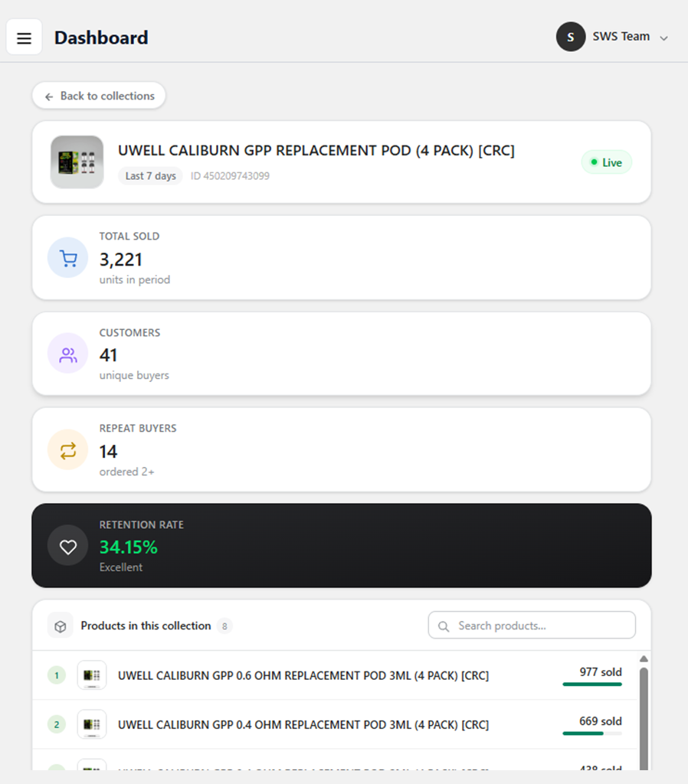The width and height of the screenshot is (688, 784).
Task: Click rank badge 2 in the product list
Action: tap(57, 724)
